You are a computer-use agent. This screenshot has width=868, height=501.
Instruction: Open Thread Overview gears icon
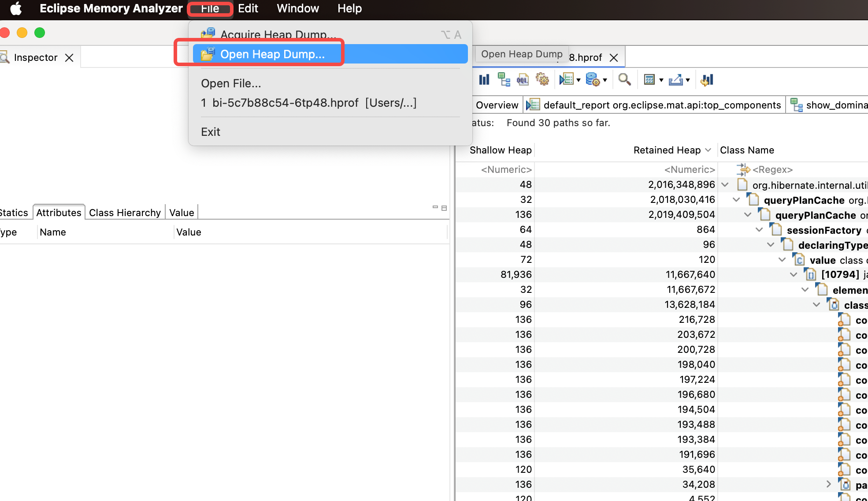coord(542,80)
